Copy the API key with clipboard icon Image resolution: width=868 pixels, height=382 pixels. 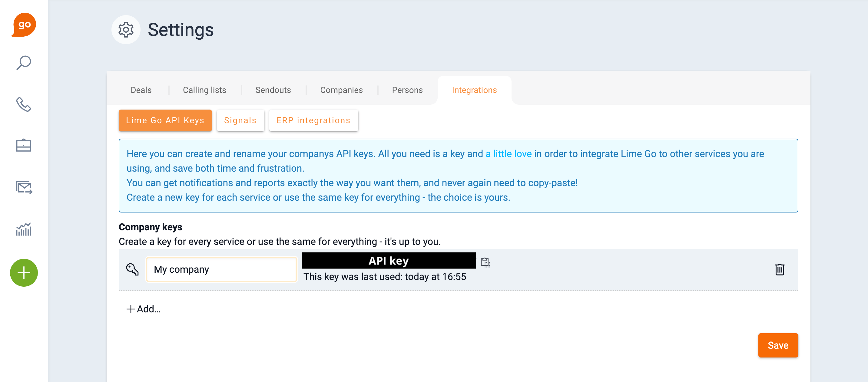point(485,262)
